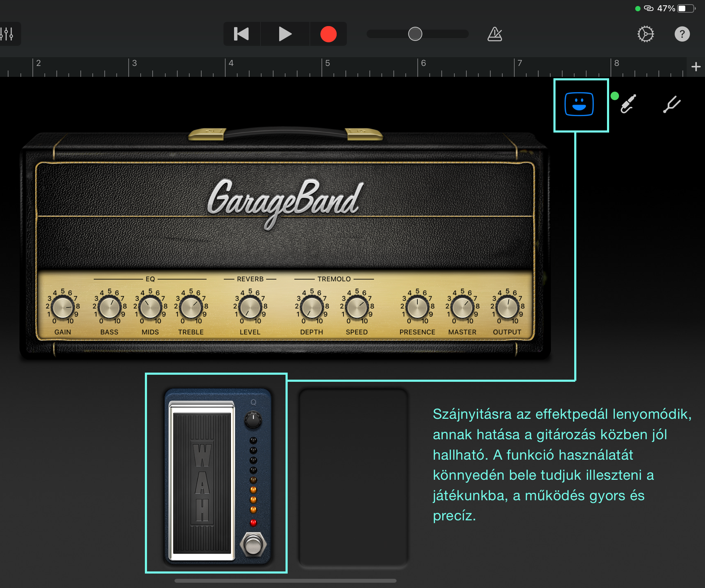The width and height of the screenshot is (705, 588).
Task: Click the Wah pedal Q knob
Action: (x=253, y=419)
